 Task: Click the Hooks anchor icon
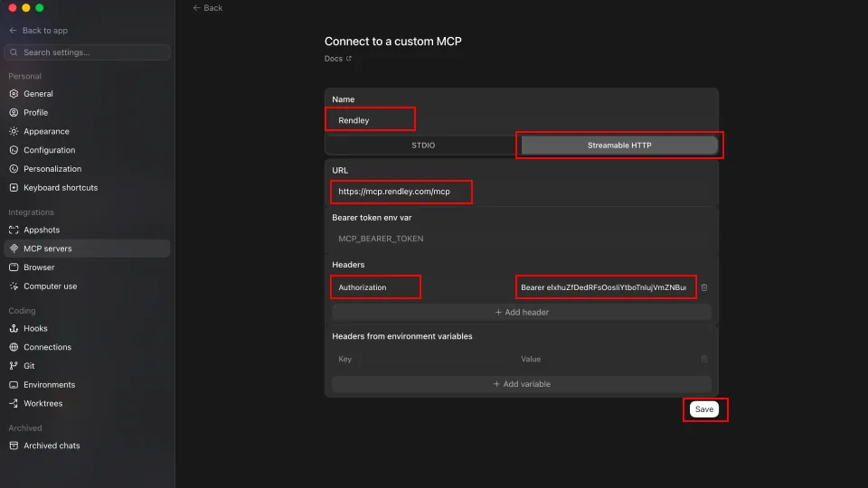tap(14, 328)
